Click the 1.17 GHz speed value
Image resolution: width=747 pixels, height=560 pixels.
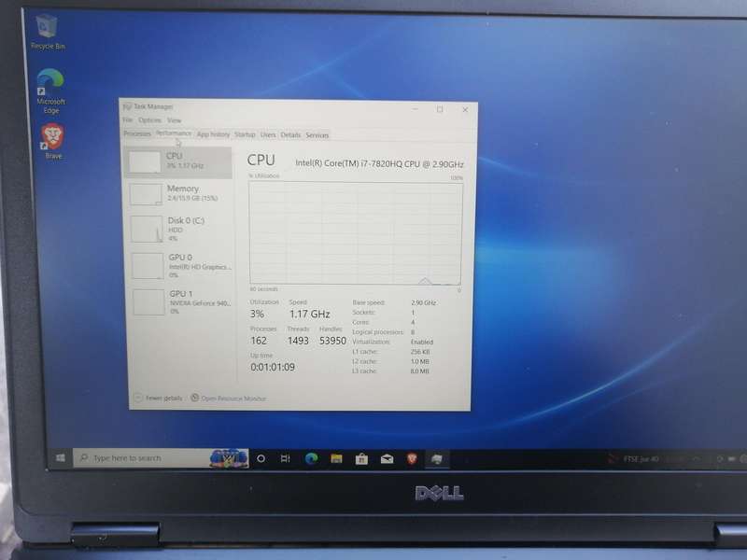310,315
